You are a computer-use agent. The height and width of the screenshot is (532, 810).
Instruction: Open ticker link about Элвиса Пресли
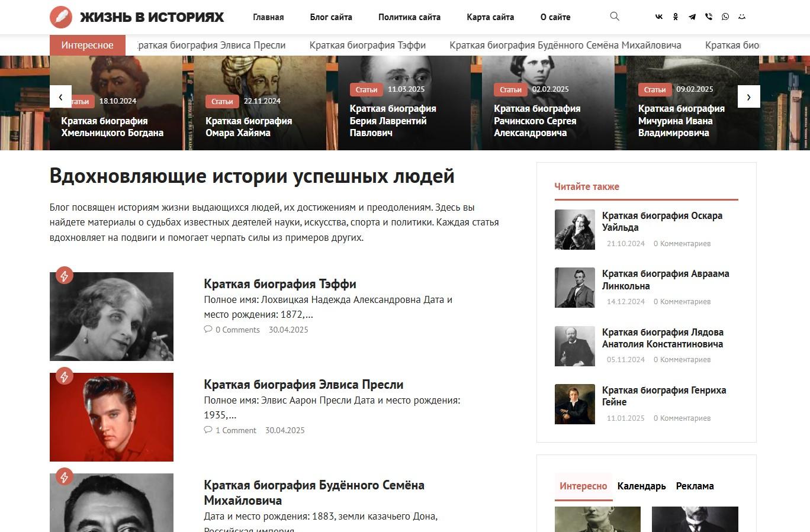pyautogui.click(x=212, y=45)
